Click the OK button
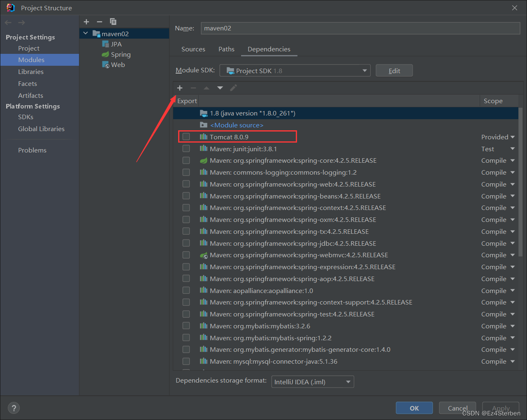The image size is (527, 420). (414, 408)
